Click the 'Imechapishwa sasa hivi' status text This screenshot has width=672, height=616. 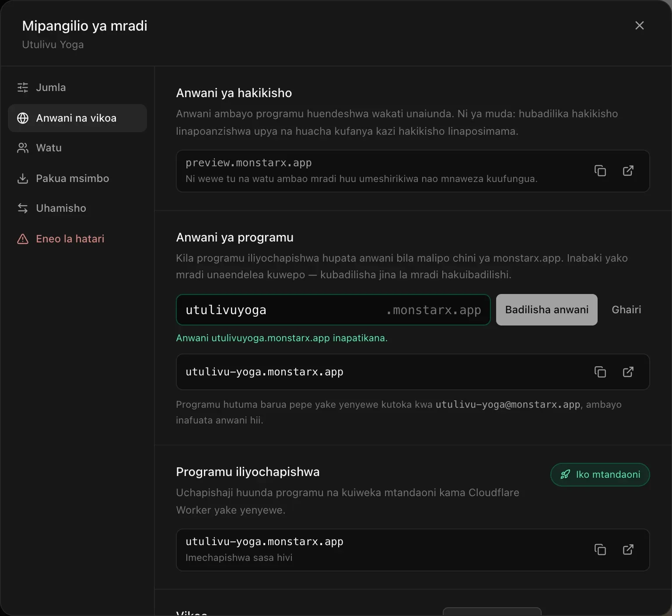point(239,558)
